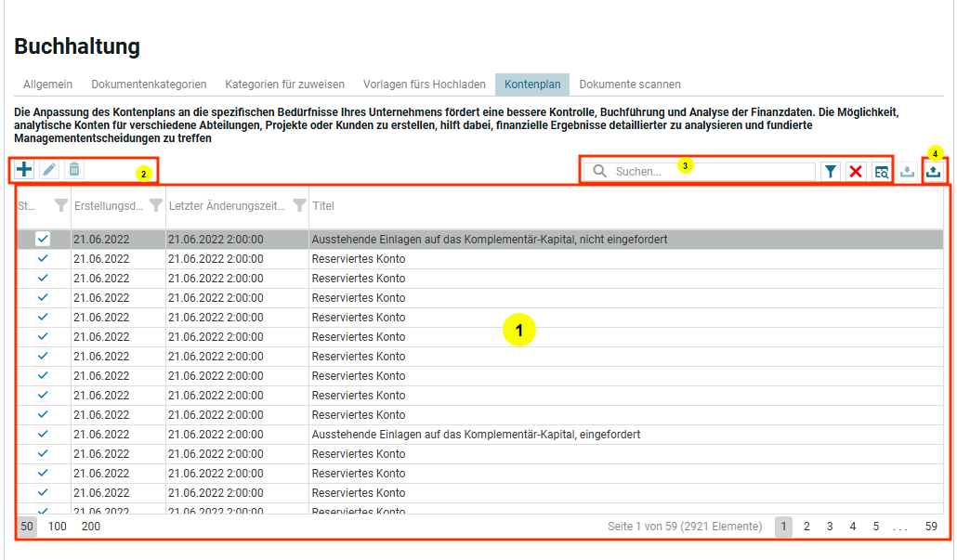Click the advanced search icon after red X
The width and height of the screenshot is (957, 560).
tap(881, 172)
